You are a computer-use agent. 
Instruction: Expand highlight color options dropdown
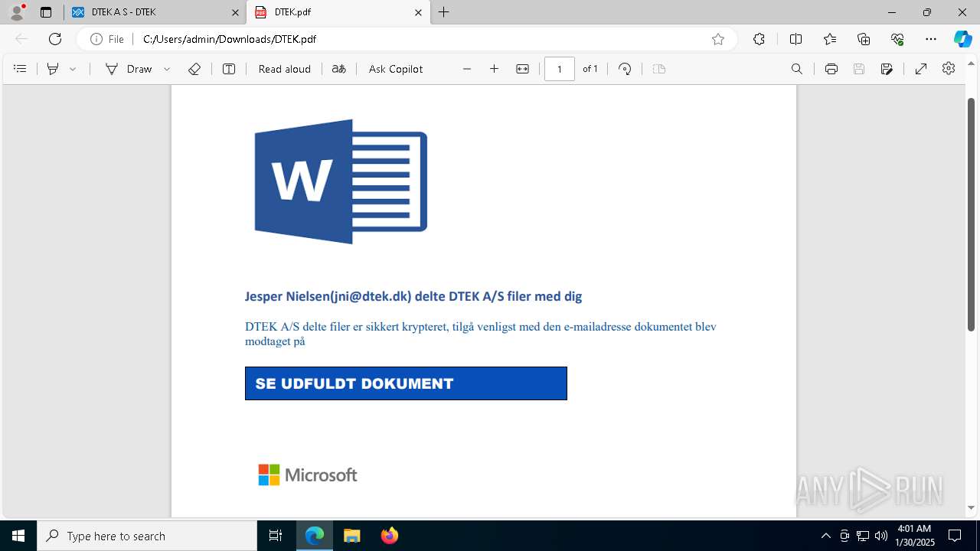coord(73,69)
